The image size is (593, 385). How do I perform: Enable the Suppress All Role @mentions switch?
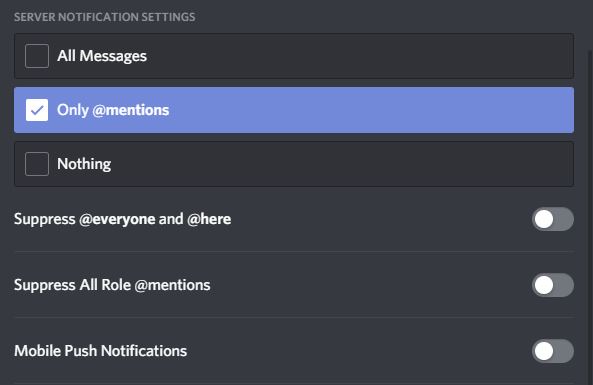coord(553,285)
